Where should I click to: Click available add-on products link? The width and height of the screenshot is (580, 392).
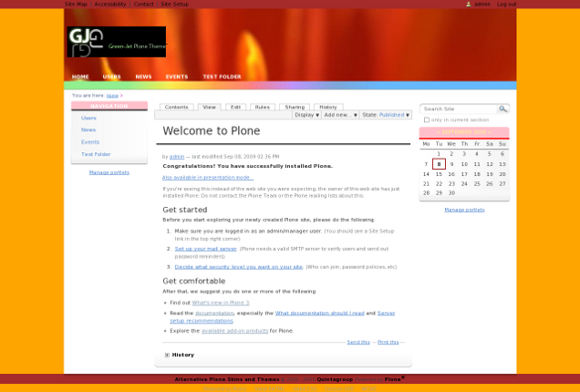pyautogui.click(x=235, y=331)
